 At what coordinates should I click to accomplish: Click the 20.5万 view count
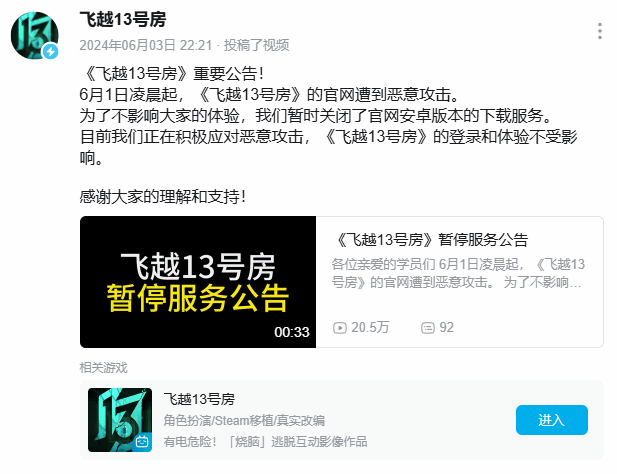click(370, 327)
